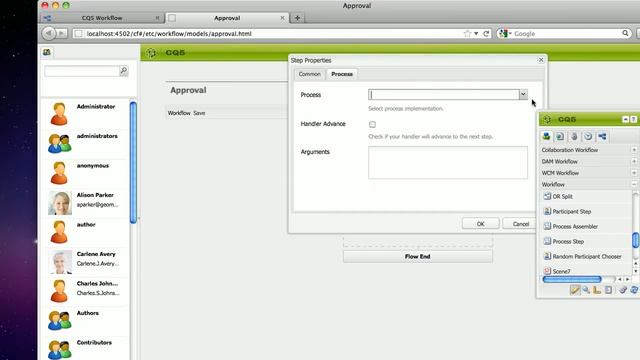Image resolution: width=640 pixels, height=360 pixels.
Task: Switch to the Approval browser tab
Action: pyautogui.click(x=227, y=18)
